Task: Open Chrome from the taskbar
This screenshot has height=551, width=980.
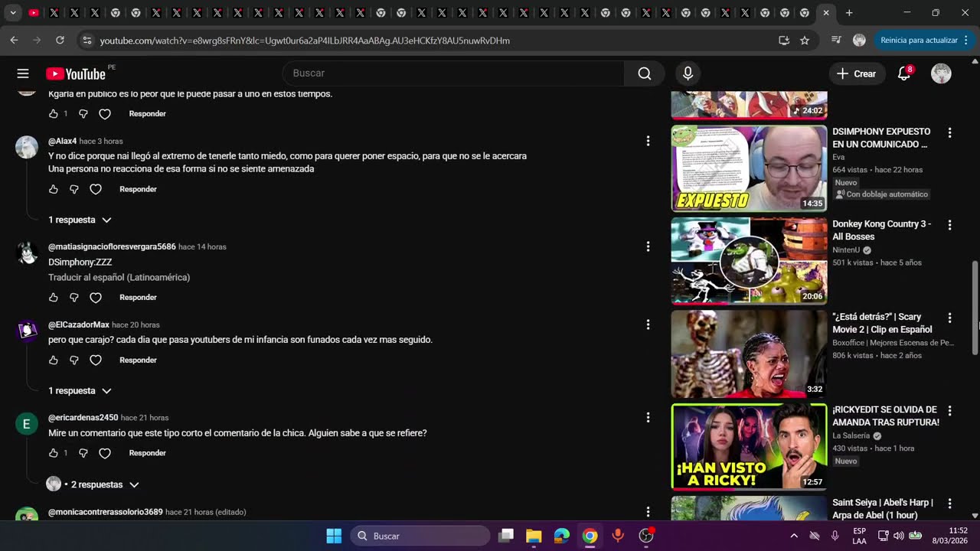Action: pyautogui.click(x=590, y=536)
